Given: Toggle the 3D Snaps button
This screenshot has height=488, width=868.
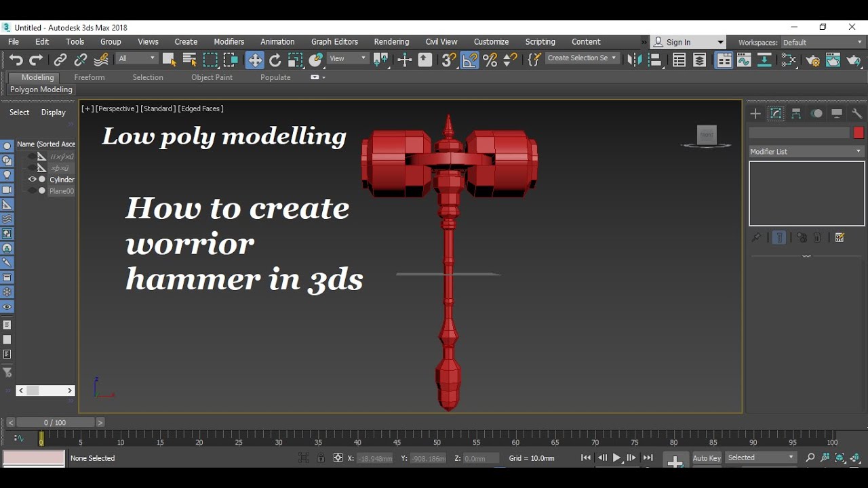Looking at the screenshot, I should point(449,60).
